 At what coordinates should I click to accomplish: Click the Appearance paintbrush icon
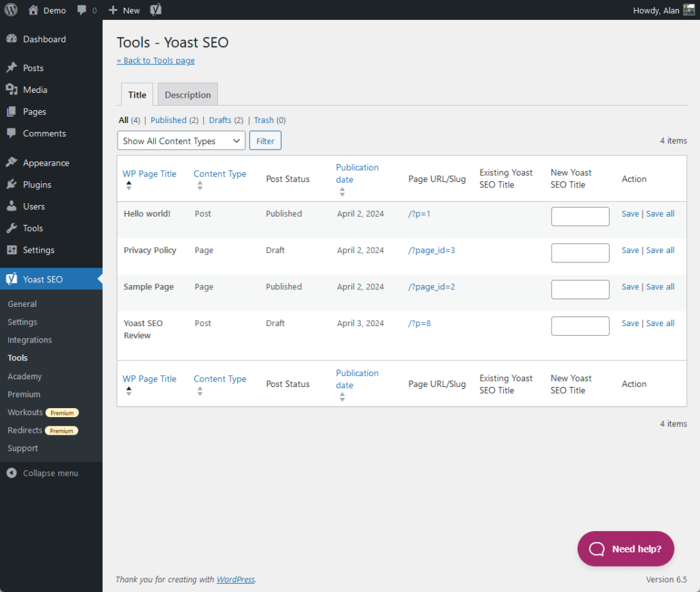[x=12, y=163]
